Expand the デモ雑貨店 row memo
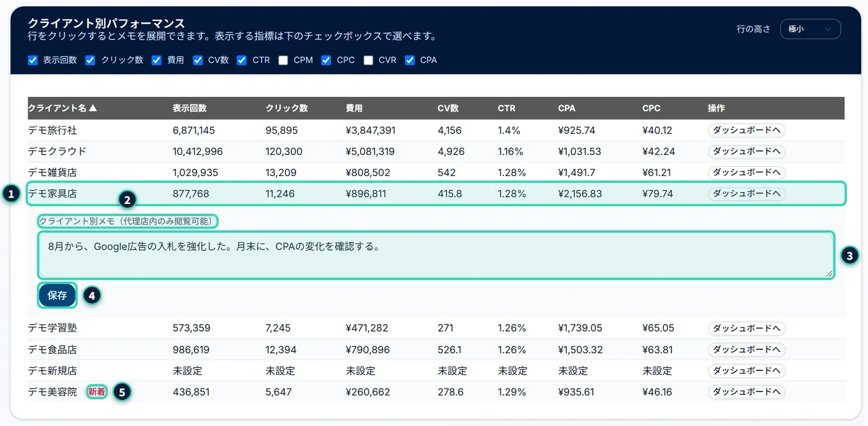The image size is (868, 426). [x=436, y=173]
